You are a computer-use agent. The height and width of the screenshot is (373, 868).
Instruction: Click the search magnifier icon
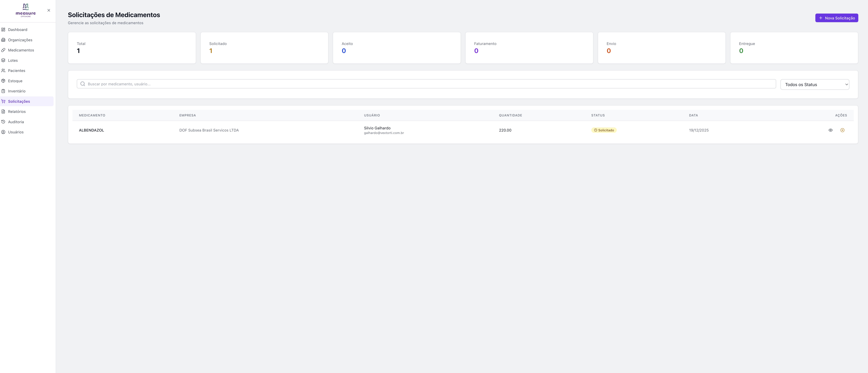click(x=82, y=84)
